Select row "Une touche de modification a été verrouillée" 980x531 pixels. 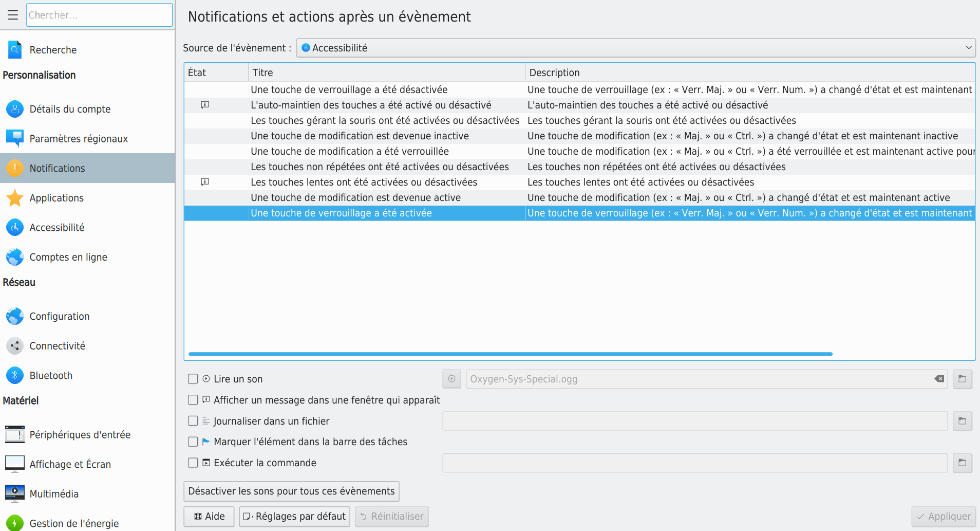[x=579, y=151]
